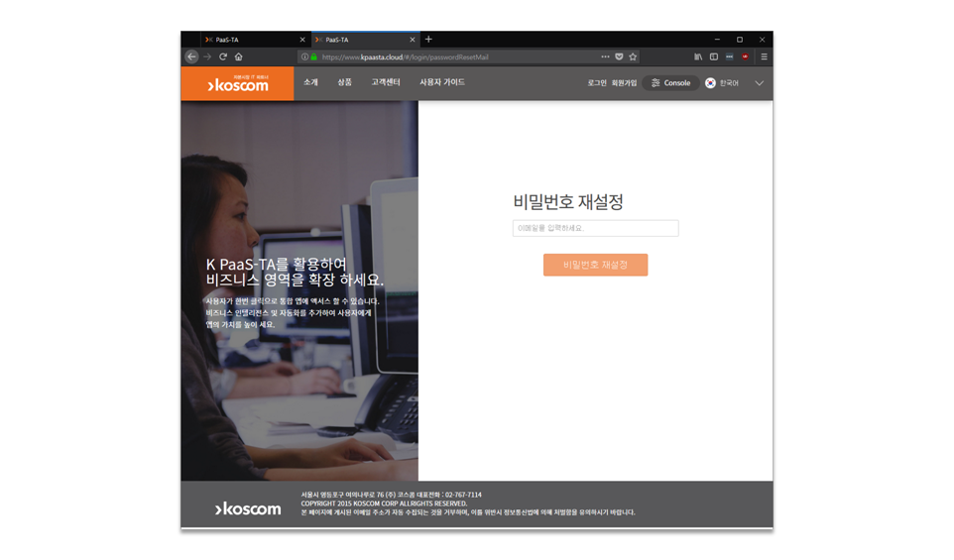Open the browser home page icon
The height and width of the screenshot is (560, 954).
pos(238,56)
